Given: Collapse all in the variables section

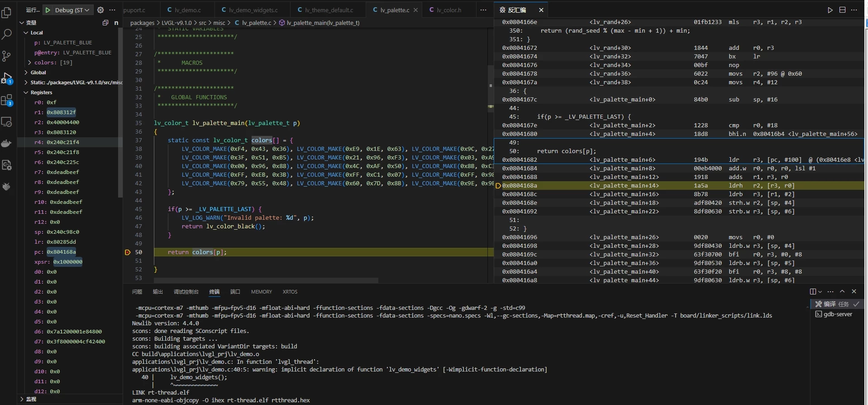Looking at the screenshot, I should 105,23.
